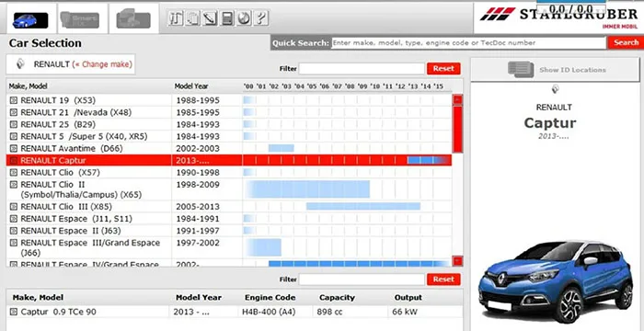Click the Change make link
The width and height of the screenshot is (644, 331).
click(102, 64)
